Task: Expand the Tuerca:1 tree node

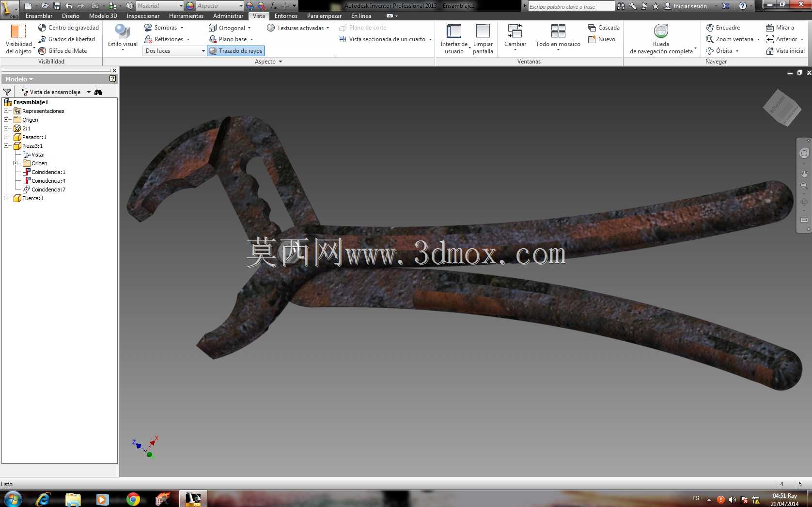Action: click(6, 198)
